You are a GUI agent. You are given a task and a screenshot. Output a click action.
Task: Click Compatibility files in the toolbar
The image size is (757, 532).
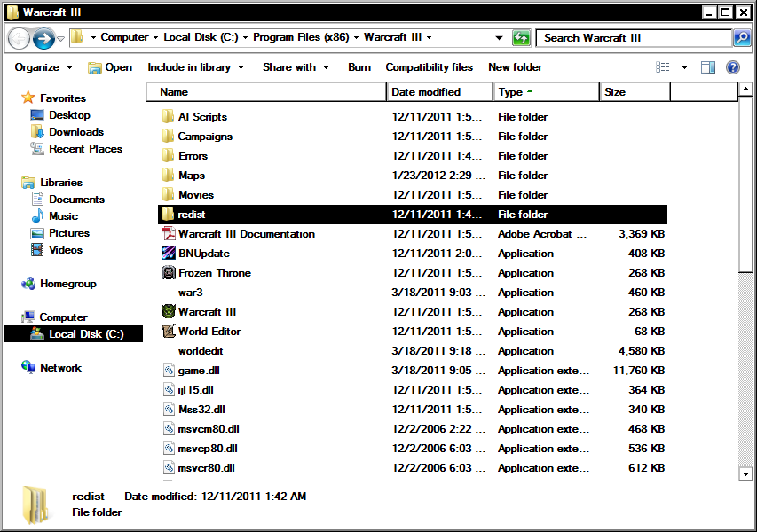429,67
